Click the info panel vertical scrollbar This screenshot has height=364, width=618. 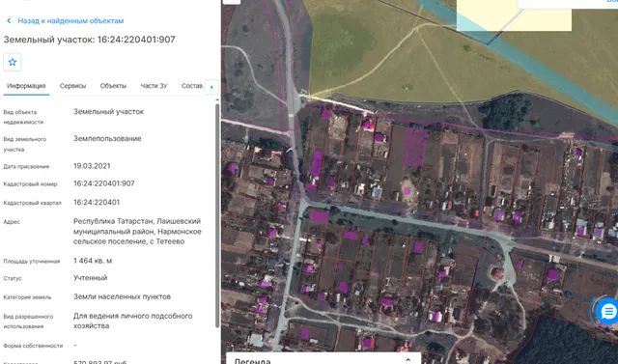click(x=217, y=215)
